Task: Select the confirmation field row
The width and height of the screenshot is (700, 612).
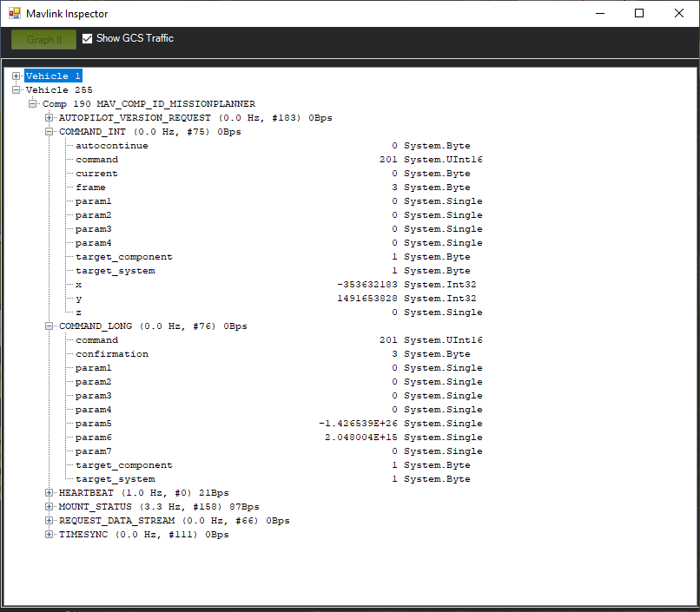Action: click(273, 353)
